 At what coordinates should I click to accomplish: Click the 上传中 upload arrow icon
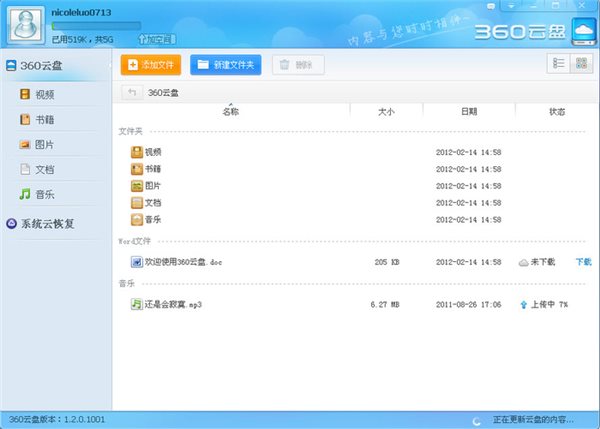523,305
